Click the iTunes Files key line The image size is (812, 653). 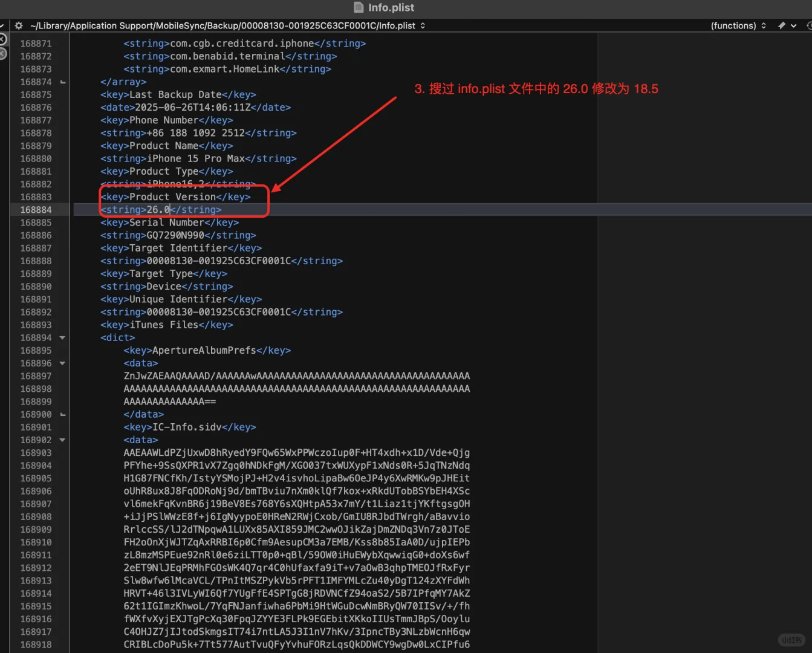[x=167, y=325]
